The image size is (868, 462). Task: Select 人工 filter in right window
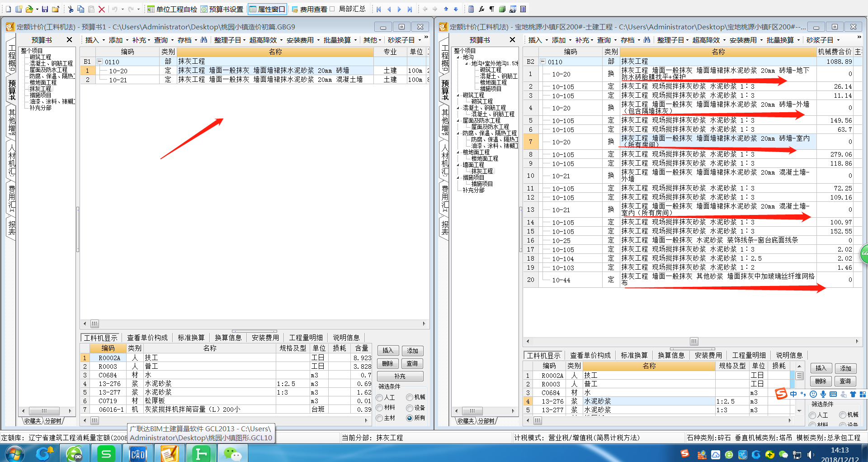(x=812, y=415)
